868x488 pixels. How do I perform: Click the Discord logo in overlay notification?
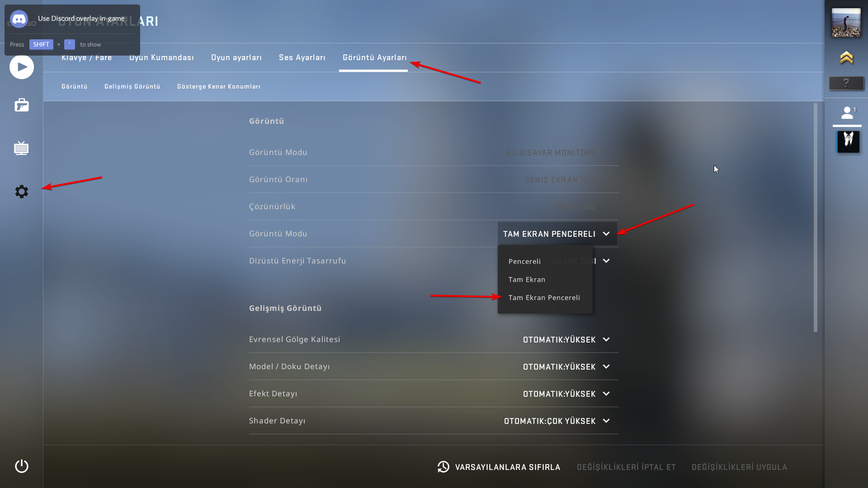(19, 19)
